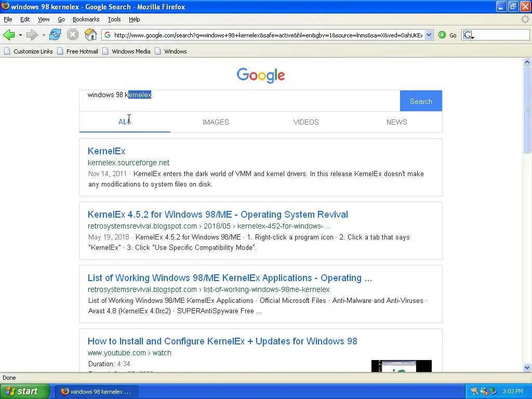Viewport: 532px width, 399px height.
Task: Click the Windows Start button
Action: [24, 391]
